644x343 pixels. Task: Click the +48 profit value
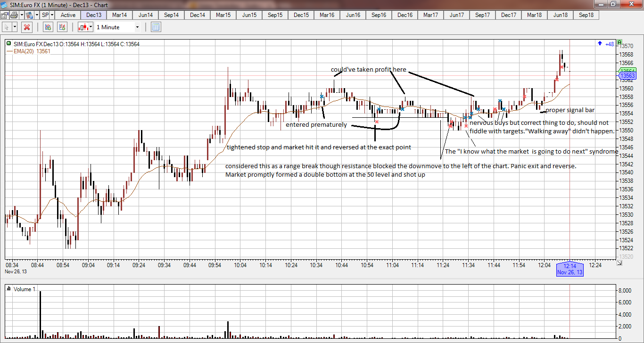tap(610, 44)
